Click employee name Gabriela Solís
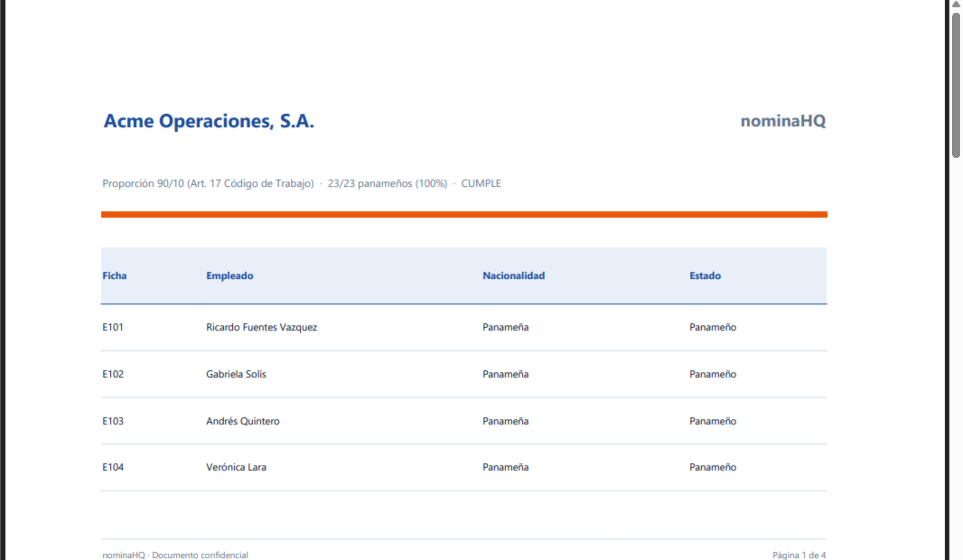This screenshot has width=963, height=560. 236,374
